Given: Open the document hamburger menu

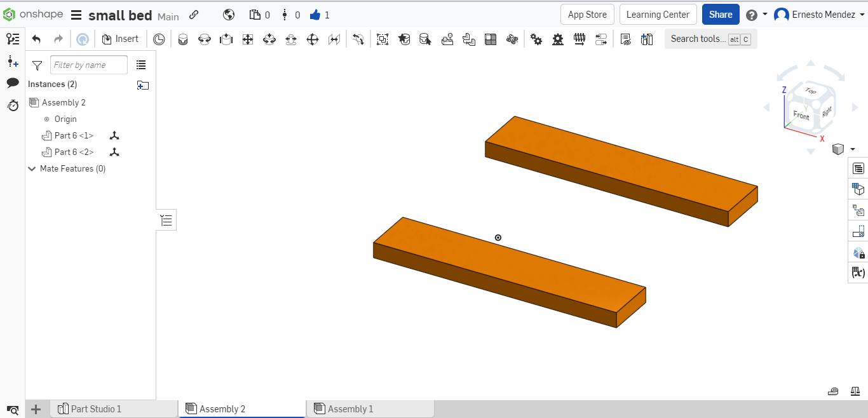Looking at the screenshot, I should click(76, 15).
